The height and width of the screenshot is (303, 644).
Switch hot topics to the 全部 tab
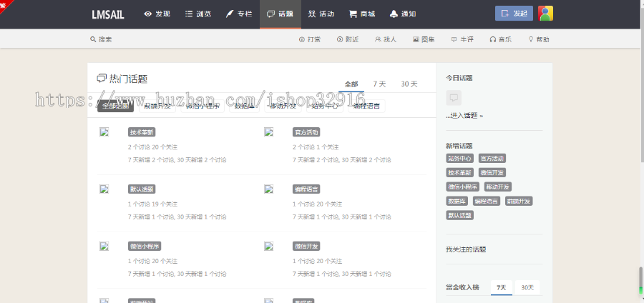tap(351, 84)
